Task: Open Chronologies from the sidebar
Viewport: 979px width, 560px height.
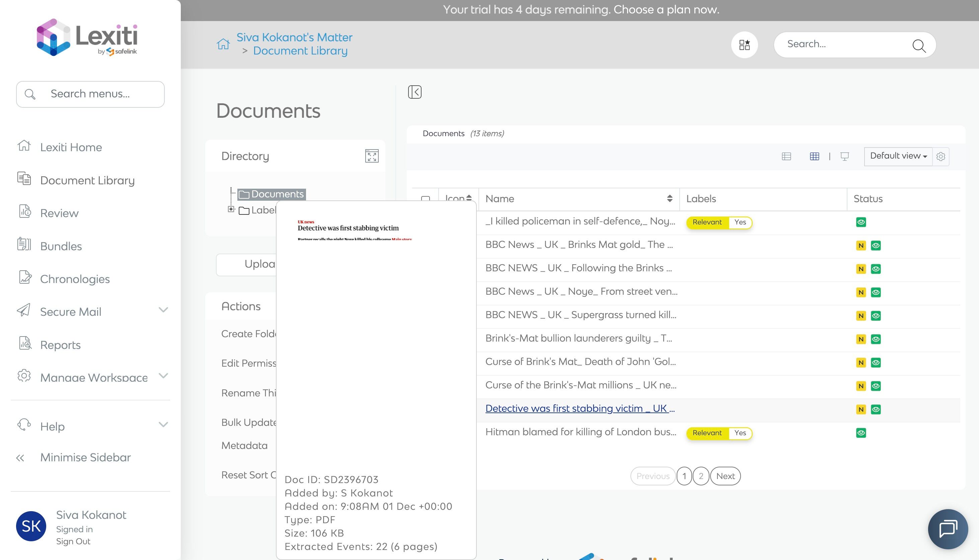Action: 75,279
